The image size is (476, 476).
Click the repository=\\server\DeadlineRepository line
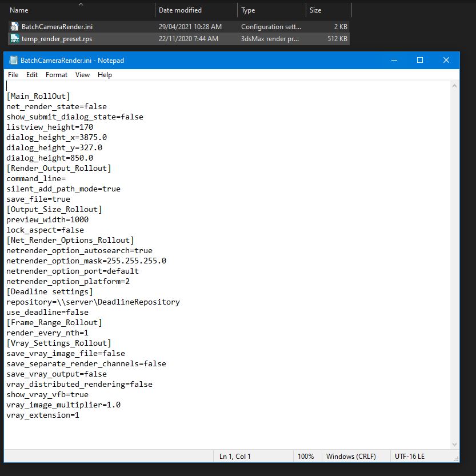pos(93,302)
